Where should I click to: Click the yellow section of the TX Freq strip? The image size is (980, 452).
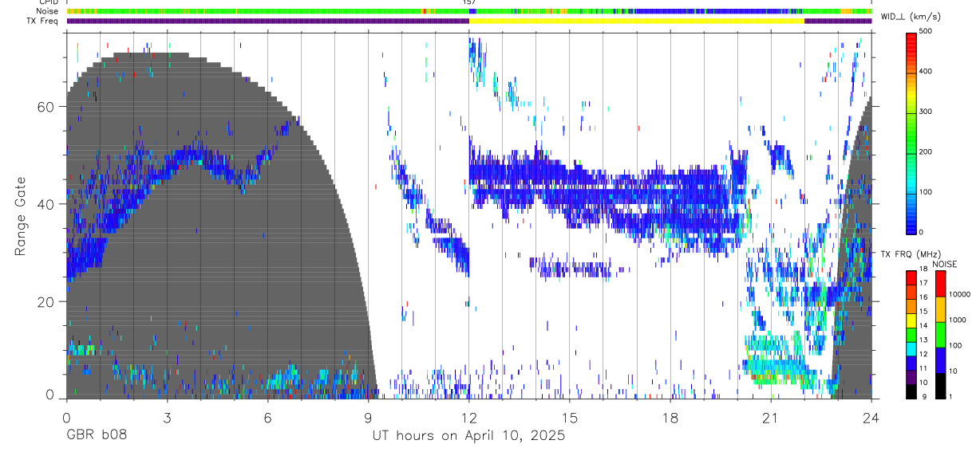(x=637, y=21)
